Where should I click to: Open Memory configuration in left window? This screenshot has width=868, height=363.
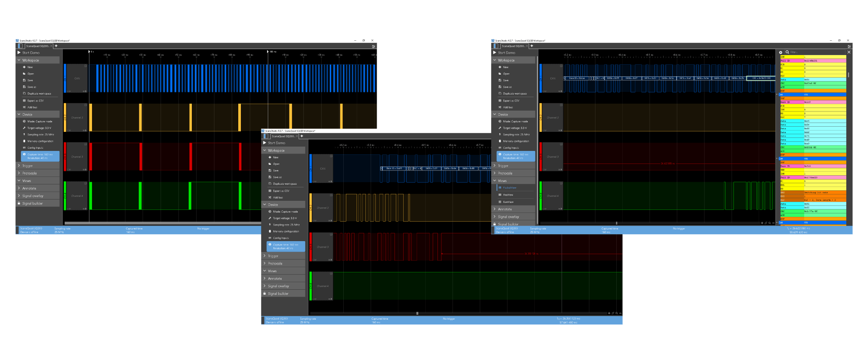point(40,141)
